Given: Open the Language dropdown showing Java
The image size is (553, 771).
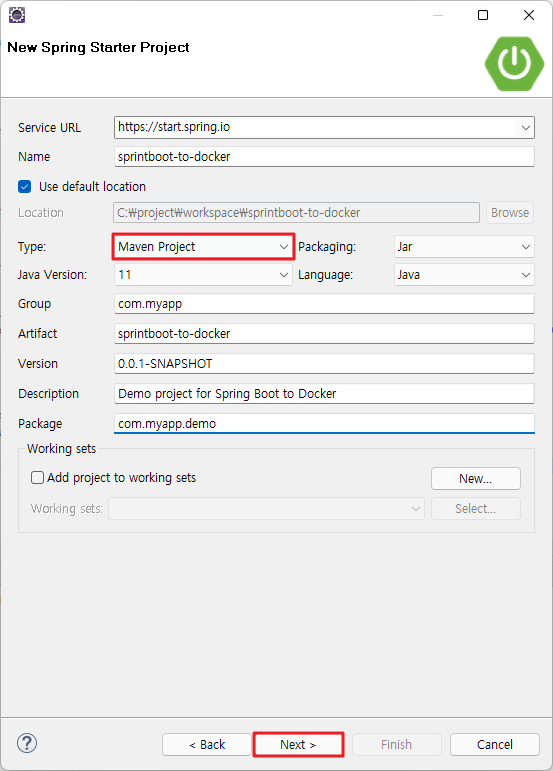Looking at the screenshot, I should [x=464, y=275].
